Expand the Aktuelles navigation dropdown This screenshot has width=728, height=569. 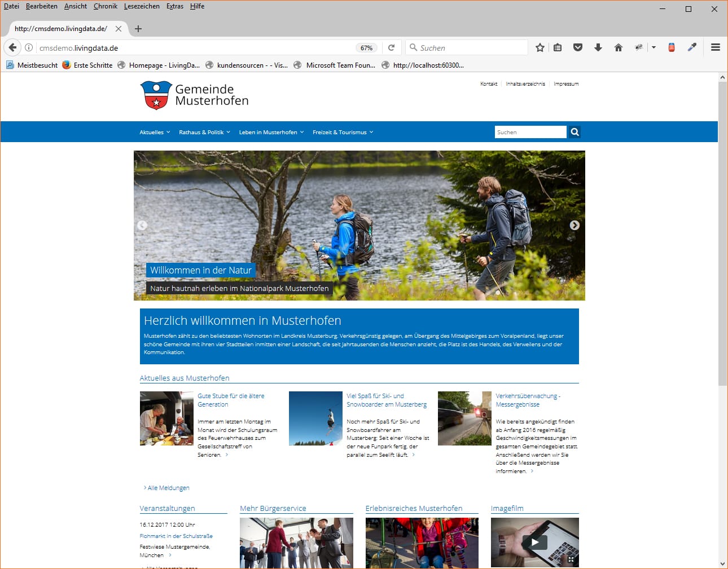point(155,132)
